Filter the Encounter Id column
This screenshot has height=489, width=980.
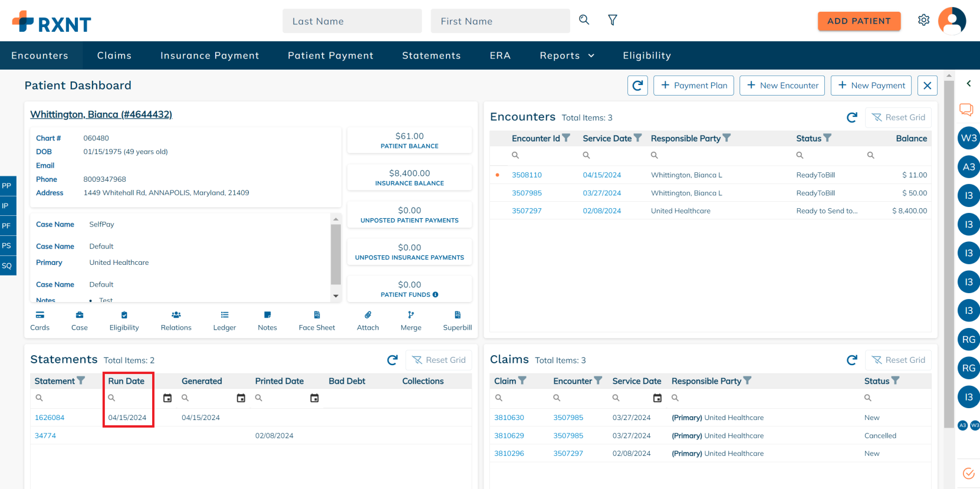[x=566, y=138]
